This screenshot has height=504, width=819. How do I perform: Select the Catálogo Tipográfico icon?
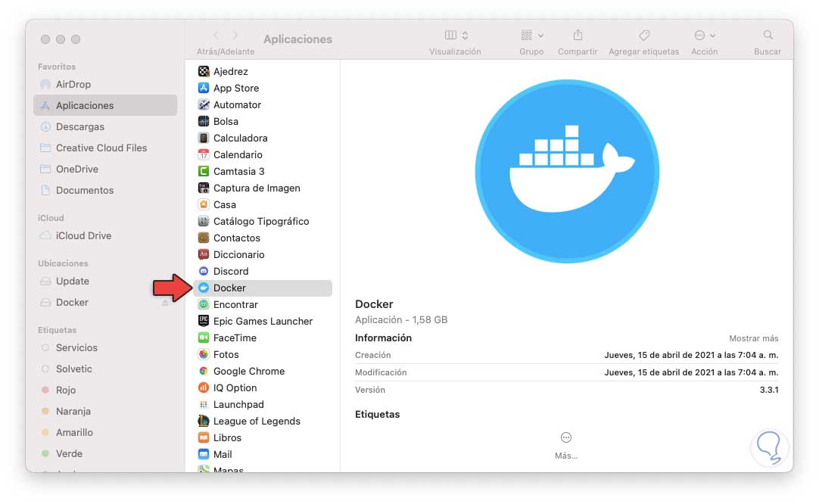click(x=204, y=222)
